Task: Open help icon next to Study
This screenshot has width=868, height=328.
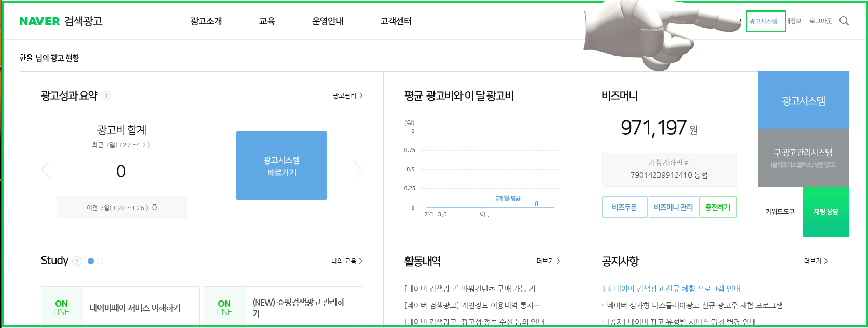Action: [x=77, y=261]
